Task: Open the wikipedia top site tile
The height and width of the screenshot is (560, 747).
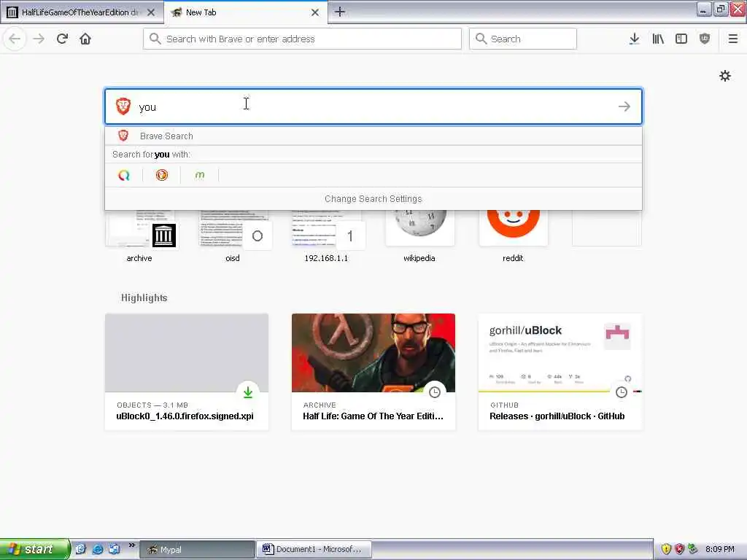Action: click(419, 237)
